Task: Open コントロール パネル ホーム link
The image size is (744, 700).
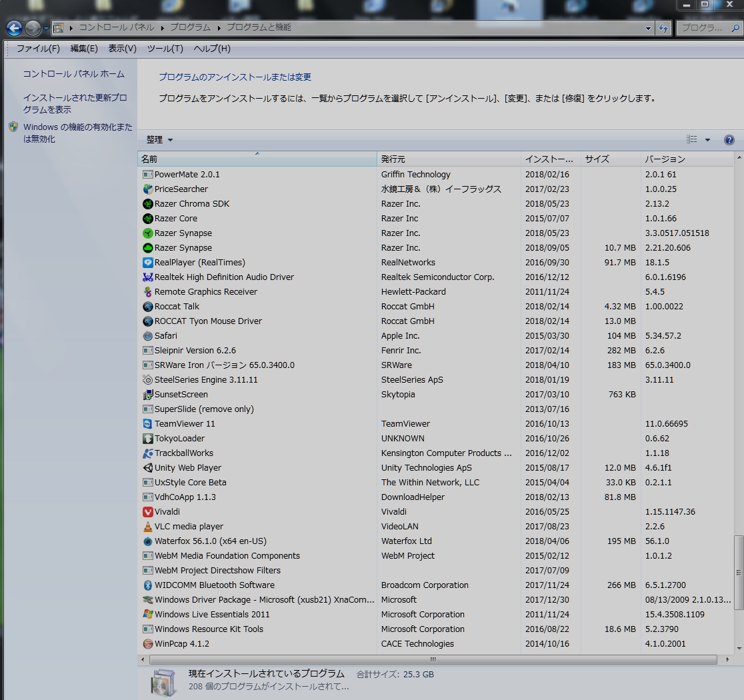Action: (x=73, y=74)
